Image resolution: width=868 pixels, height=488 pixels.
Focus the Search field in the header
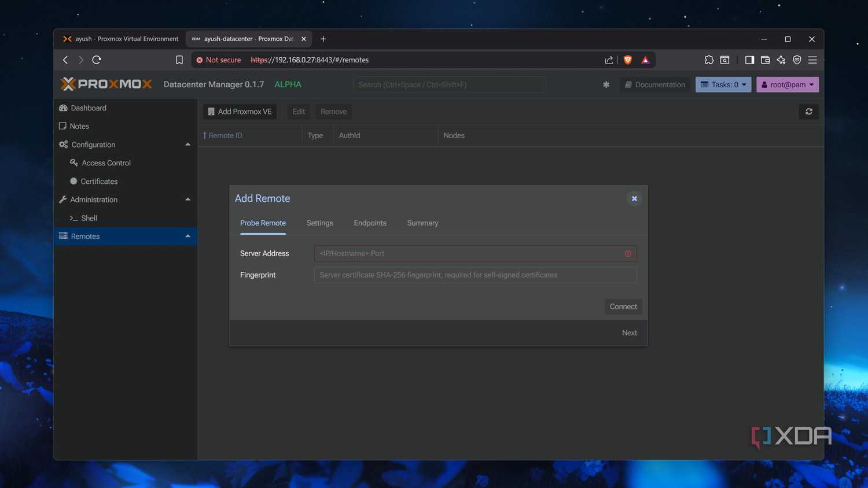tap(449, 84)
